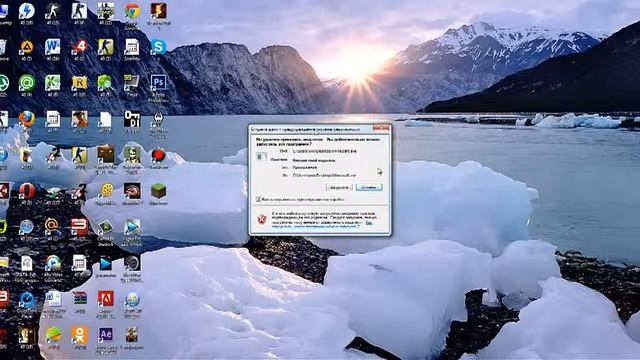Open the Minecraft grass block icon
This screenshot has height=360, width=640.
pyautogui.click(x=158, y=191)
